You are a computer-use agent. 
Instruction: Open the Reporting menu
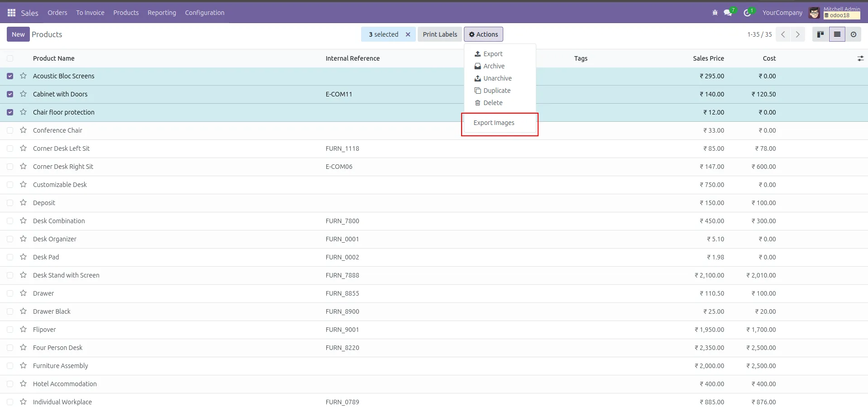pos(162,13)
